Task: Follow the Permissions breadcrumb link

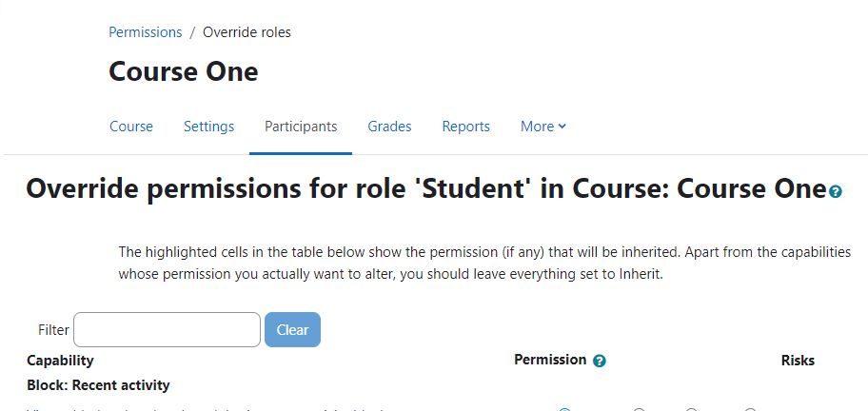Action: click(145, 32)
